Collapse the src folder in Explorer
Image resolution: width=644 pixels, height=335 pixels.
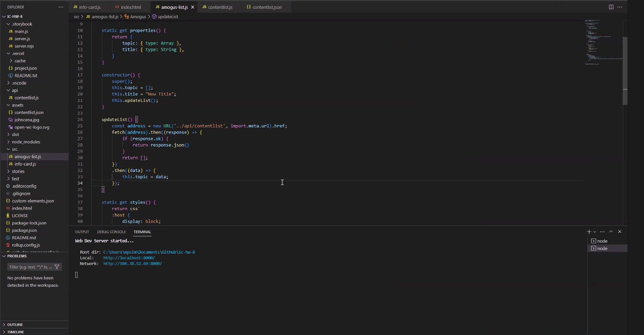pyautogui.click(x=8, y=149)
